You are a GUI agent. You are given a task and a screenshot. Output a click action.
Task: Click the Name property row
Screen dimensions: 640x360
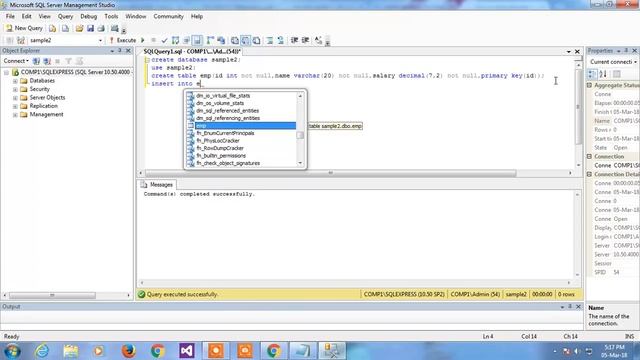(x=616, y=121)
